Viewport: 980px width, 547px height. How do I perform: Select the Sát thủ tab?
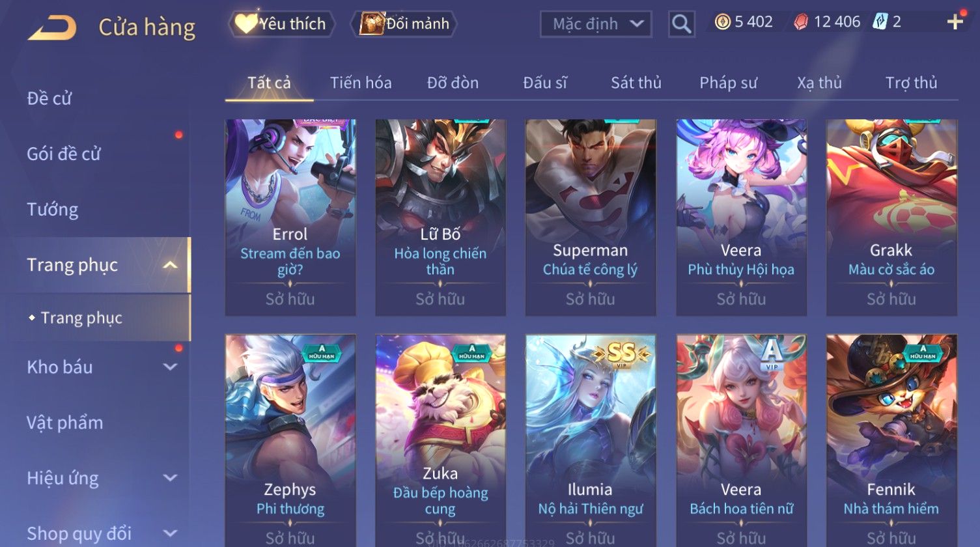pyautogui.click(x=636, y=83)
